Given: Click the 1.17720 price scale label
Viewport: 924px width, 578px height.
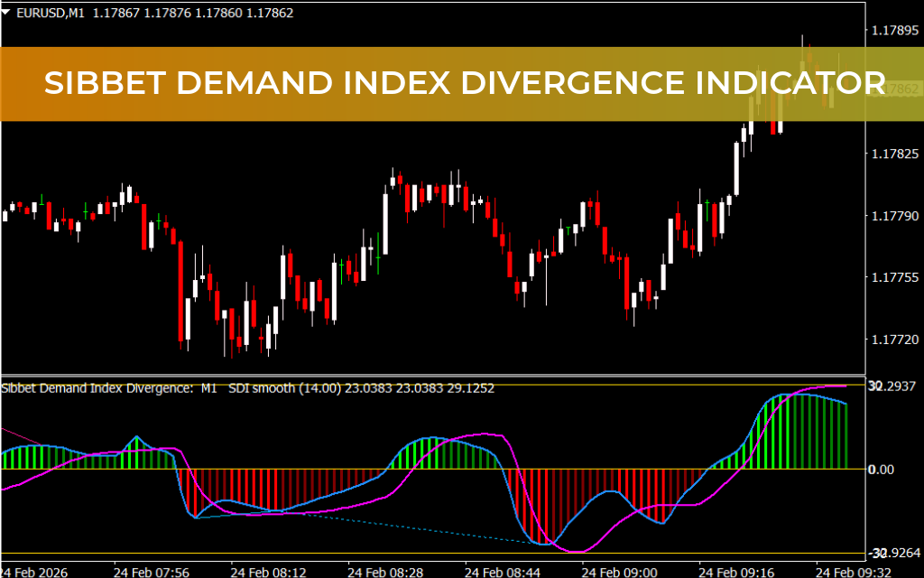Looking at the screenshot, I should (896, 340).
